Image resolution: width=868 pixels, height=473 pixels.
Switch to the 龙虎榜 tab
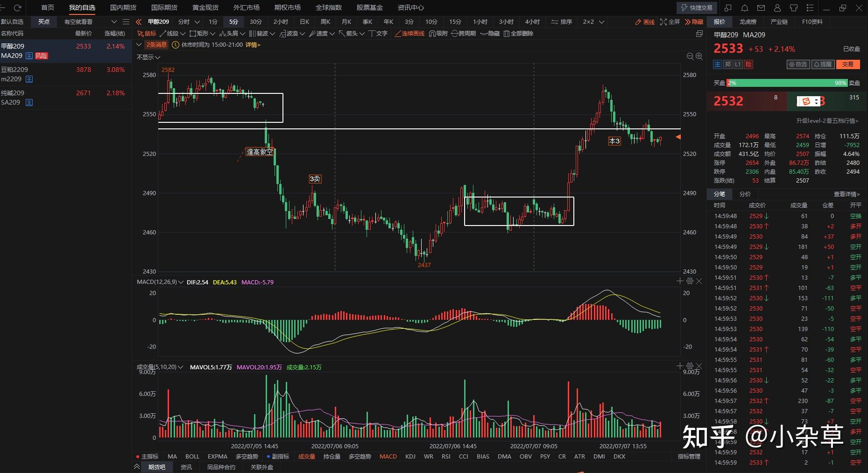748,22
